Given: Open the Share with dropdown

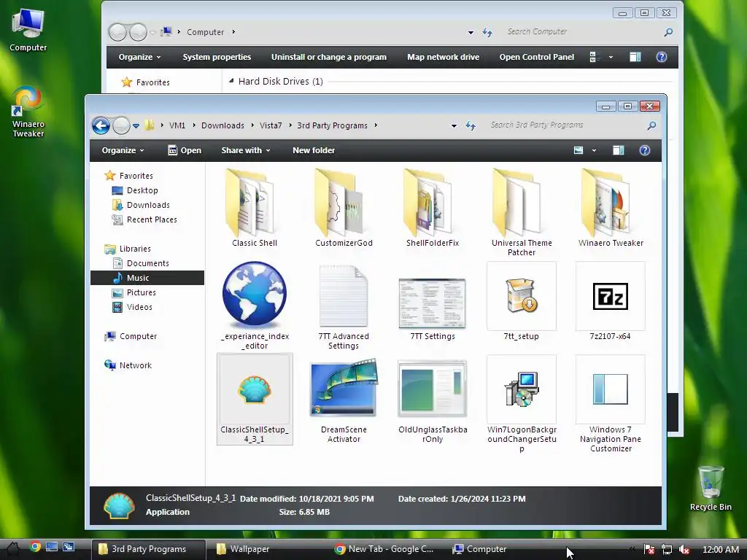Looking at the screenshot, I should point(246,150).
